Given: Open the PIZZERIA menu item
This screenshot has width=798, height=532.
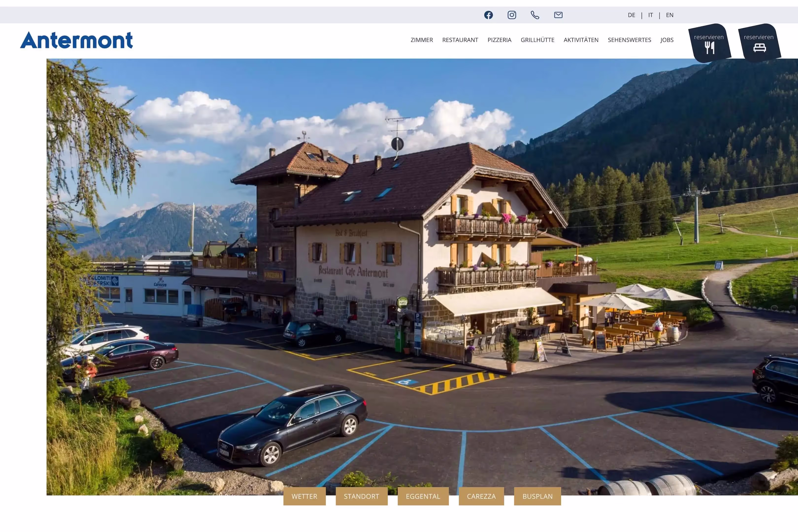Looking at the screenshot, I should (499, 40).
